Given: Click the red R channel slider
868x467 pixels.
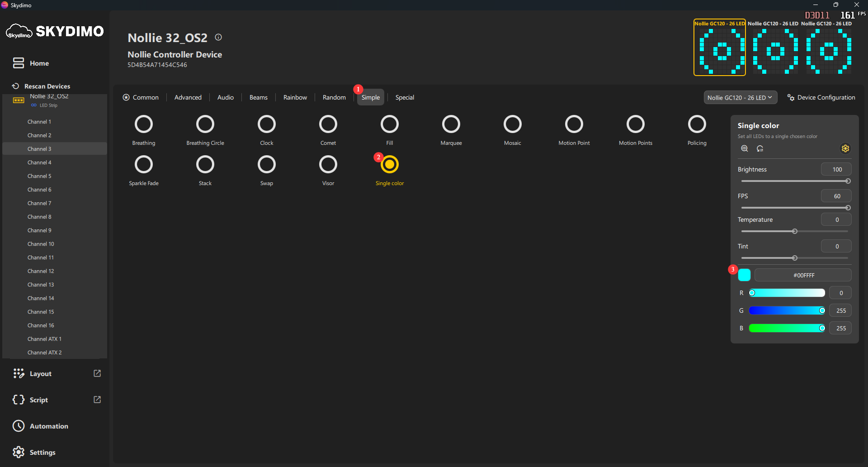Looking at the screenshot, I should 787,293.
